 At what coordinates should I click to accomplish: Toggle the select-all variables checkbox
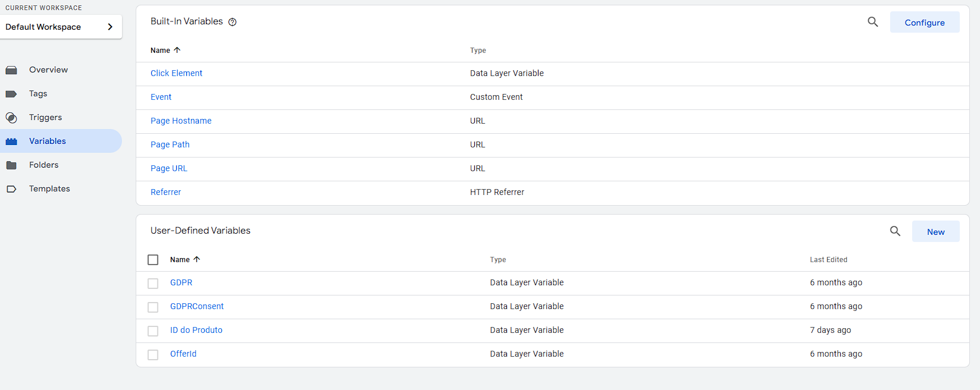coord(153,260)
